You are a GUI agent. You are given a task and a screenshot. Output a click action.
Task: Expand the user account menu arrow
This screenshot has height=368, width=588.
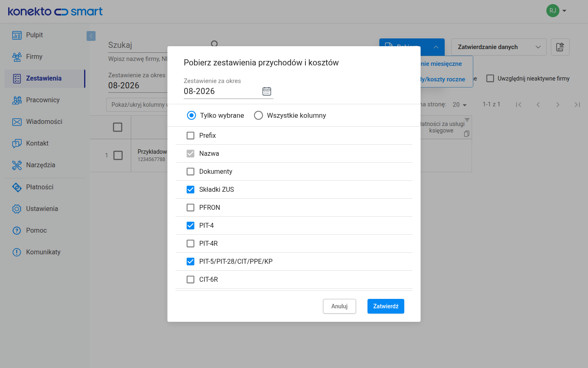click(x=564, y=11)
